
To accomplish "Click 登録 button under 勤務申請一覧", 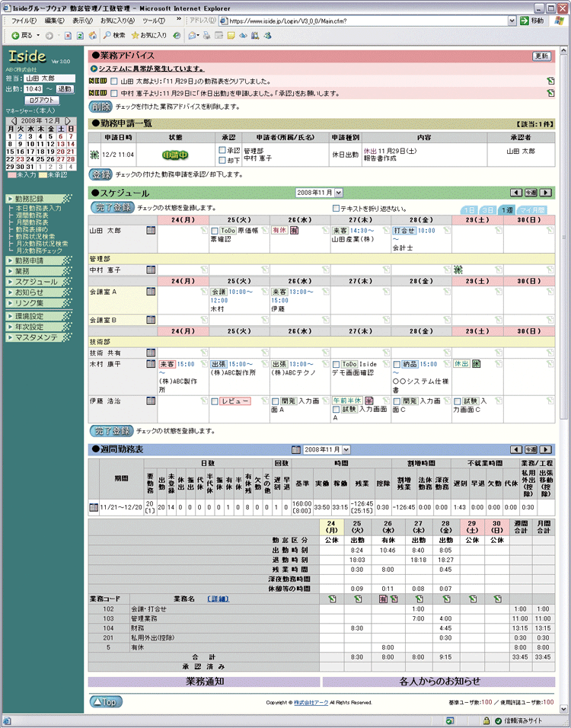I will [100, 174].
